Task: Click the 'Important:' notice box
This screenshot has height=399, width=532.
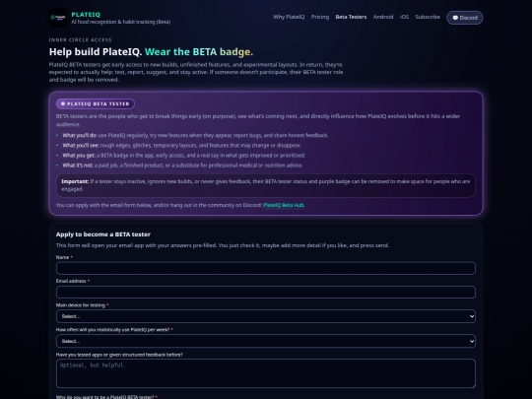Action: tap(266, 185)
